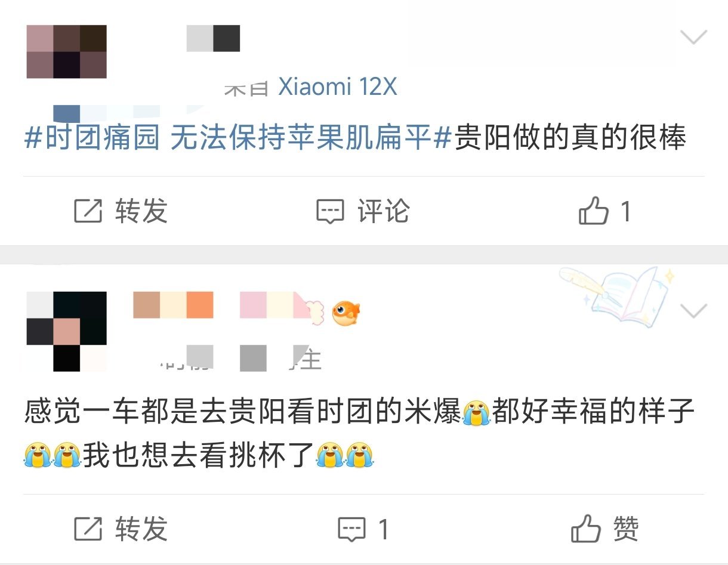Tap the second poster's avatar thumbnail

[67, 331]
